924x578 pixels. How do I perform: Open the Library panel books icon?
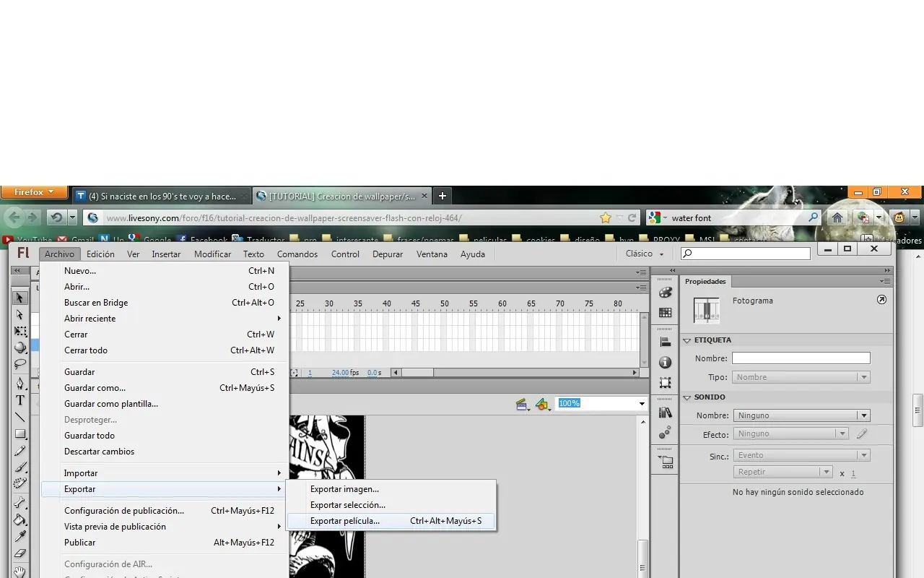(665, 413)
